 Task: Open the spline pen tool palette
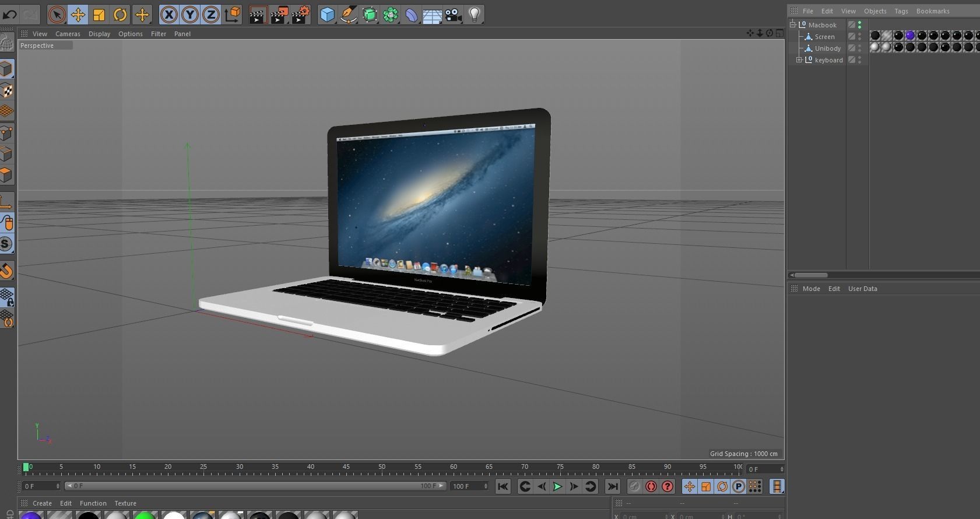(x=349, y=15)
